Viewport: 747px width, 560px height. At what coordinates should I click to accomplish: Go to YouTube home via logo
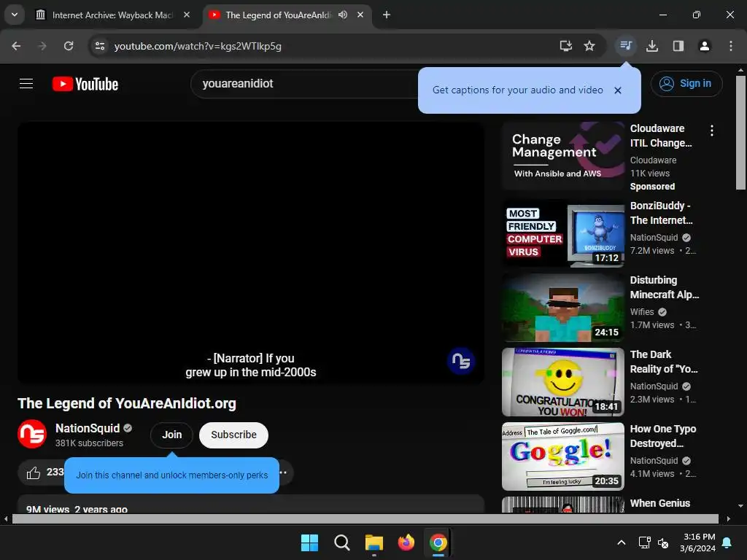[85, 85]
